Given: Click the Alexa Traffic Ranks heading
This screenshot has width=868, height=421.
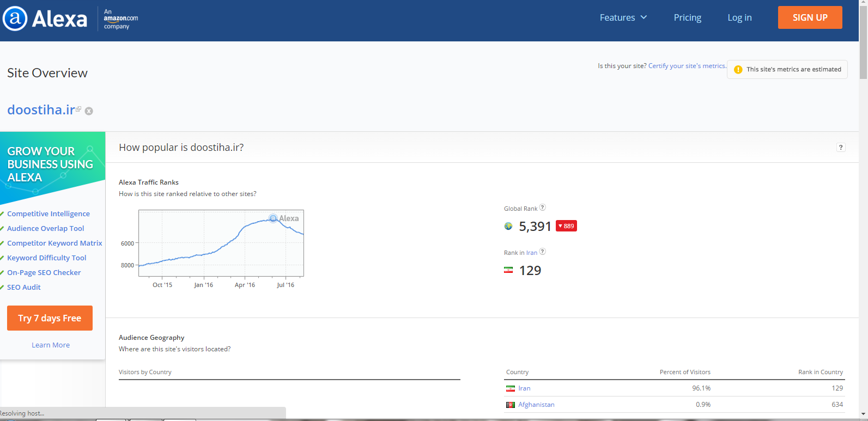Looking at the screenshot, I should tap(149, 182).
